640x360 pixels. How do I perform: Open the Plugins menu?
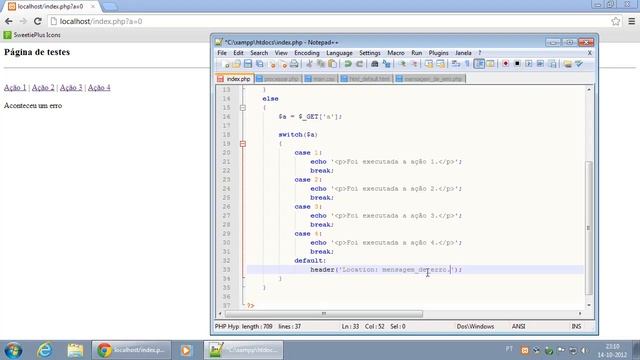point(438,53)
